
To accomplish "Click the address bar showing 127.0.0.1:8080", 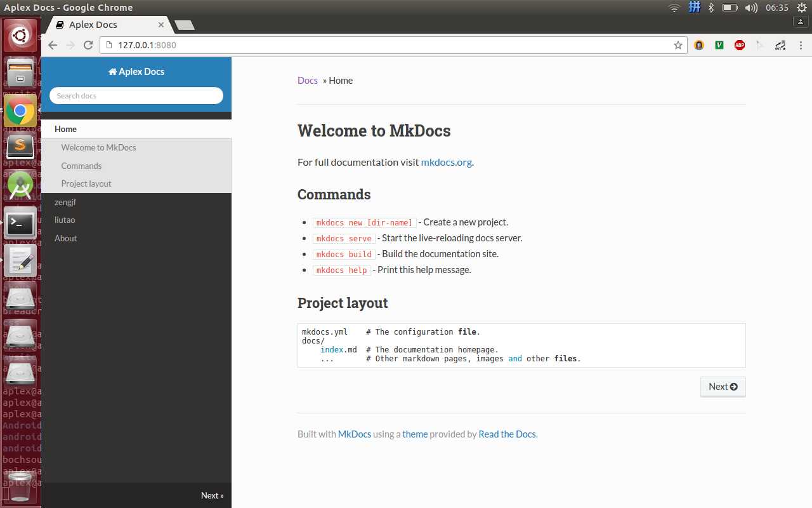I will 393,45.
